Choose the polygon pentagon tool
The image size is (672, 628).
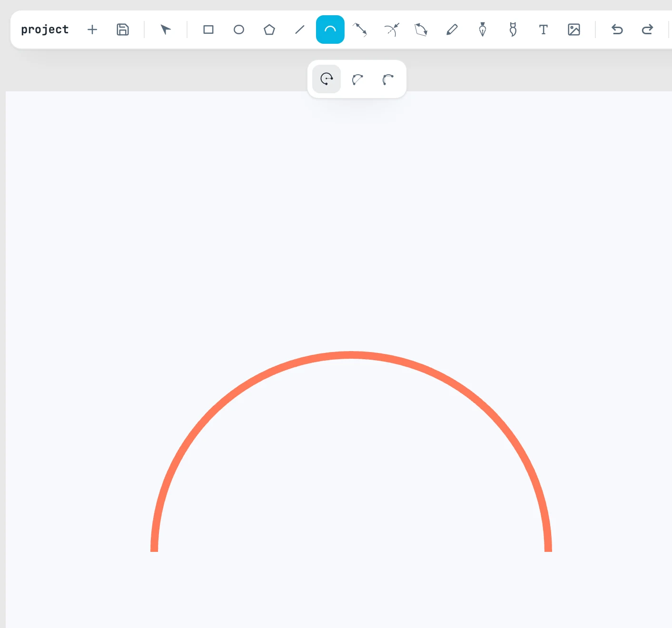pyautogui.click(x=269, y=29)
